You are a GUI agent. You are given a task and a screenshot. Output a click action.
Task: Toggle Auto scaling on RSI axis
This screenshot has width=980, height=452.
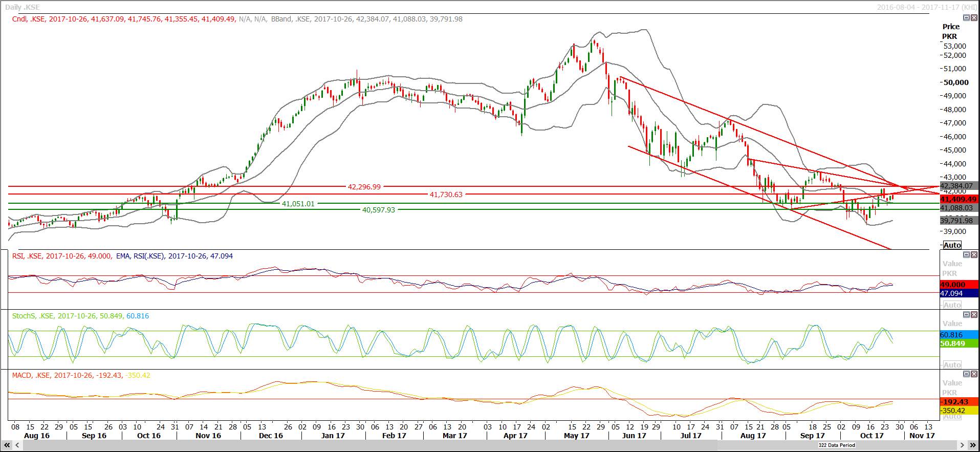(952, 305)
